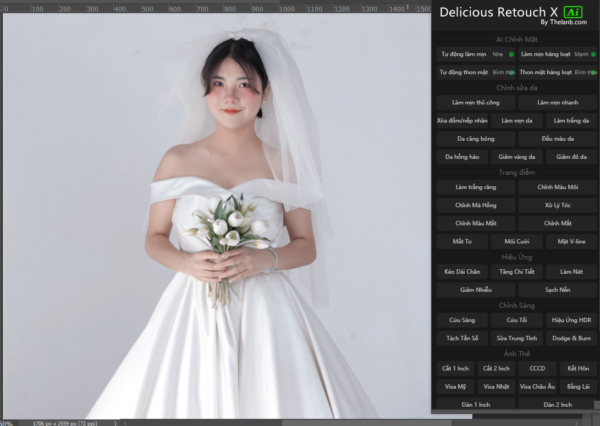Open Bình thường dropdown for Thon mặt hàng loạt
Screen dimensions: 600x426
tap(581, 72)
